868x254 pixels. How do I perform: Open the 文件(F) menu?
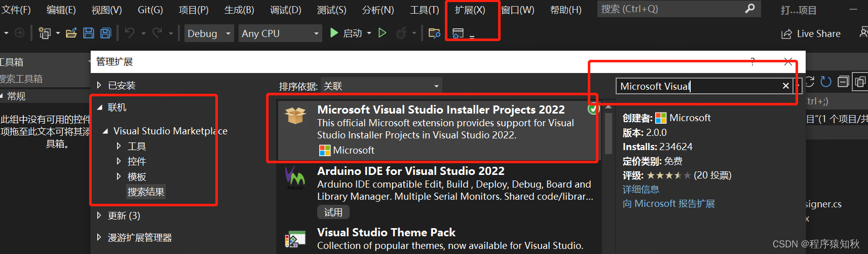pos(15,10)
